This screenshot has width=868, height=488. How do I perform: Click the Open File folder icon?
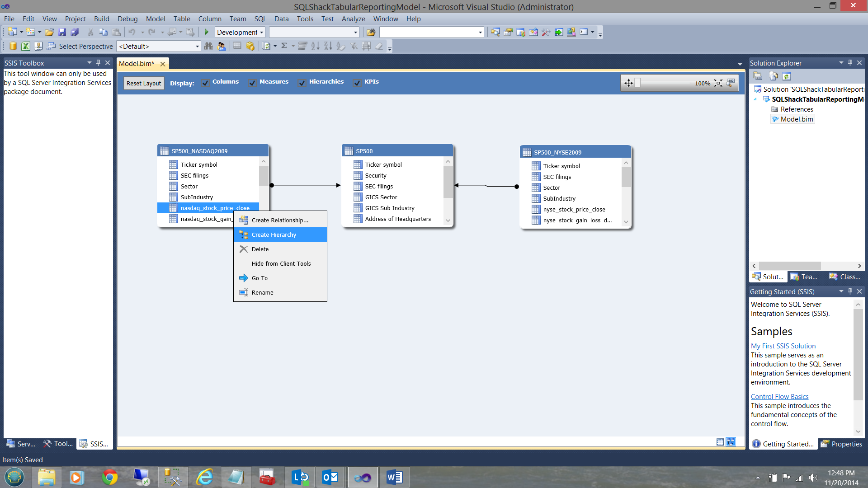49,32
